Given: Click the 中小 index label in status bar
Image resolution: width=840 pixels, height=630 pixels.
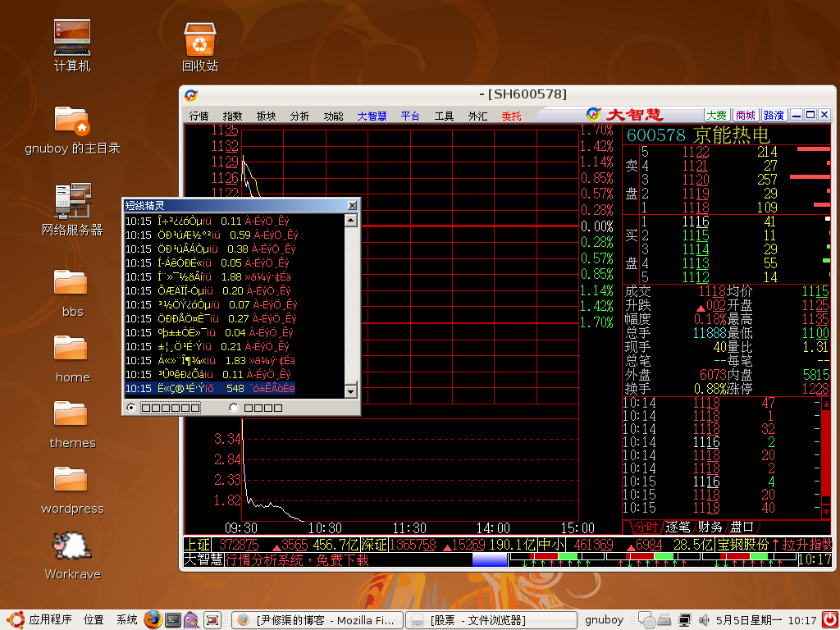Looking at the screenshot, I should pyautogui.click(x=550, y=545).
